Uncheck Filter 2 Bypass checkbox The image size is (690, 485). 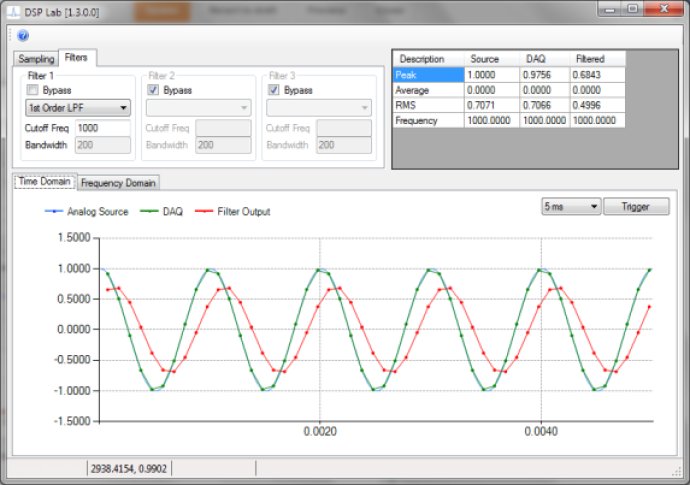tap(153, 90)
